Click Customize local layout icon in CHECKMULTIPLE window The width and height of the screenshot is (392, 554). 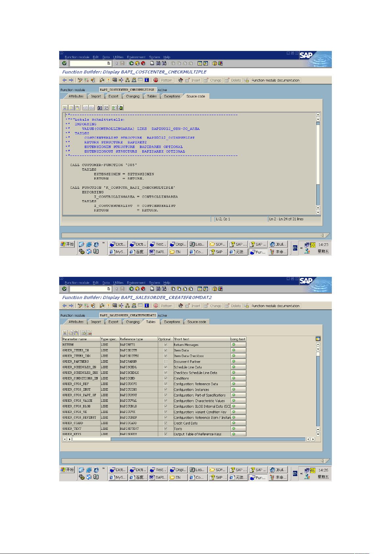point(220,63)
